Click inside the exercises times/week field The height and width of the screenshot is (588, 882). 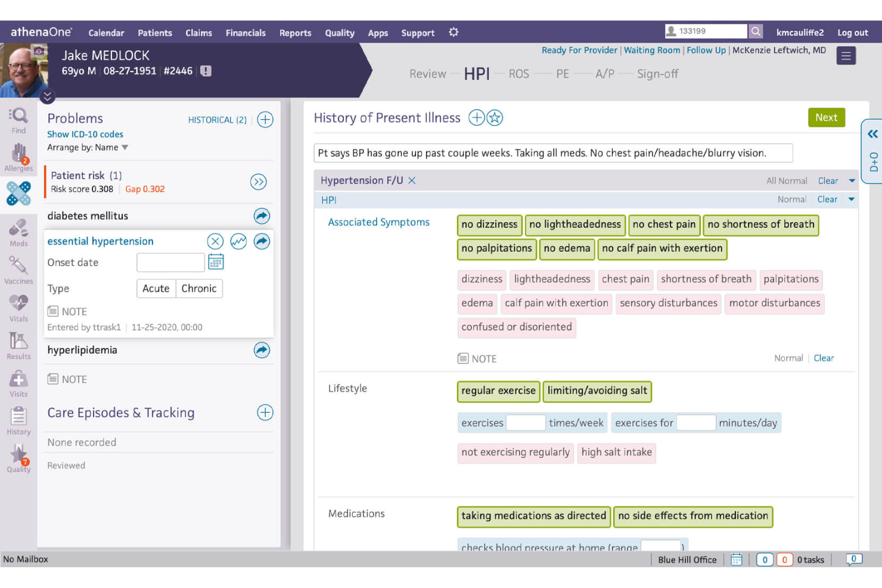[525, 422]
